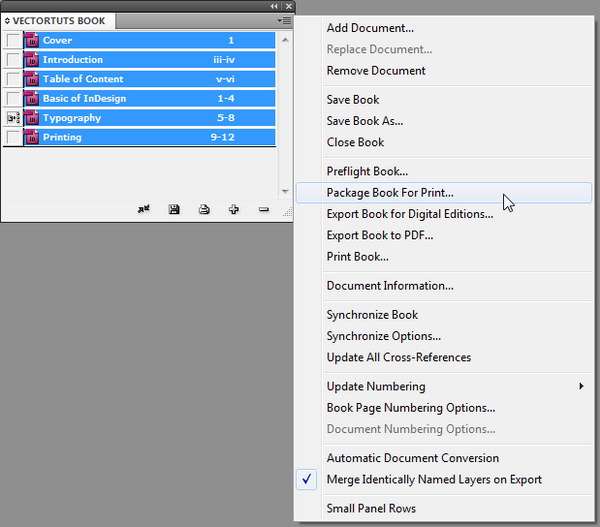Choose Synchronize Book
The width and height of the screenshot is (600, 527).
coord(372,315)
